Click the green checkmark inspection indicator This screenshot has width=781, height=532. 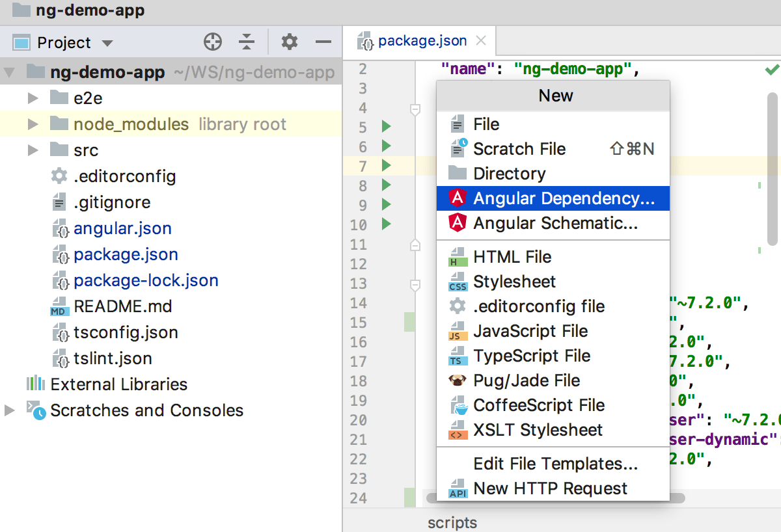(x=772, y=69)
